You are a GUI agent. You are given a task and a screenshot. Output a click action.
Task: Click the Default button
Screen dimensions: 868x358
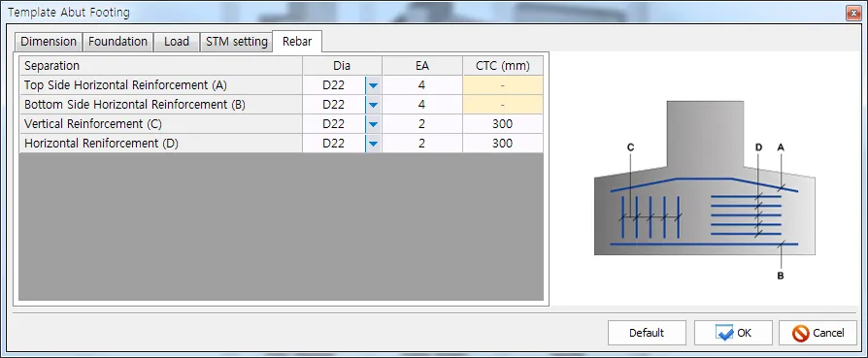(647, 333)
